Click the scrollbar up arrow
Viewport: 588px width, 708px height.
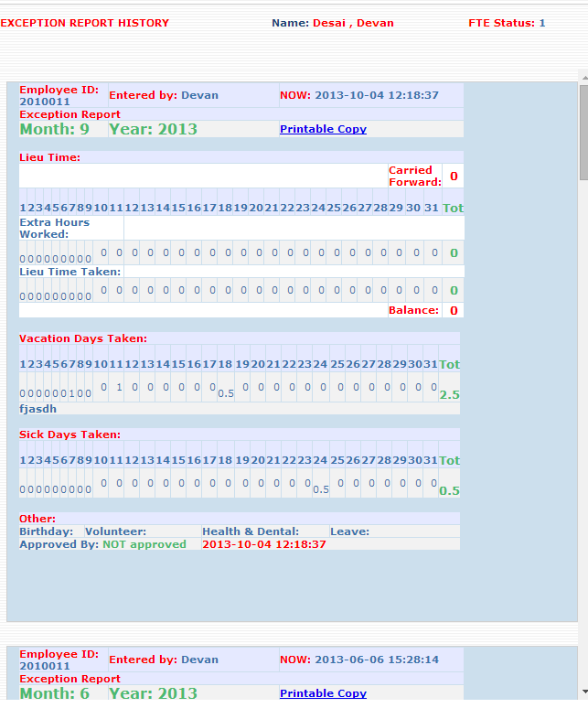click(x=583, y=76)
